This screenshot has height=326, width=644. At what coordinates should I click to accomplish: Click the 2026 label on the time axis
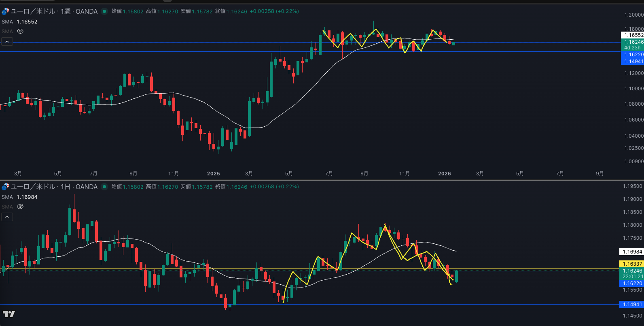[444, 173]
